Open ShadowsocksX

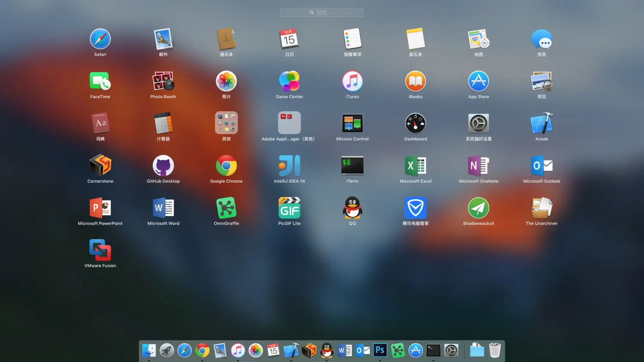479,208
